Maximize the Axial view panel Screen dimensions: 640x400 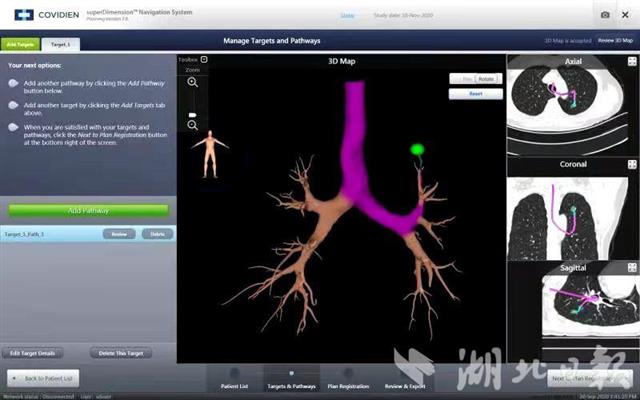click(x=630, y=61)
